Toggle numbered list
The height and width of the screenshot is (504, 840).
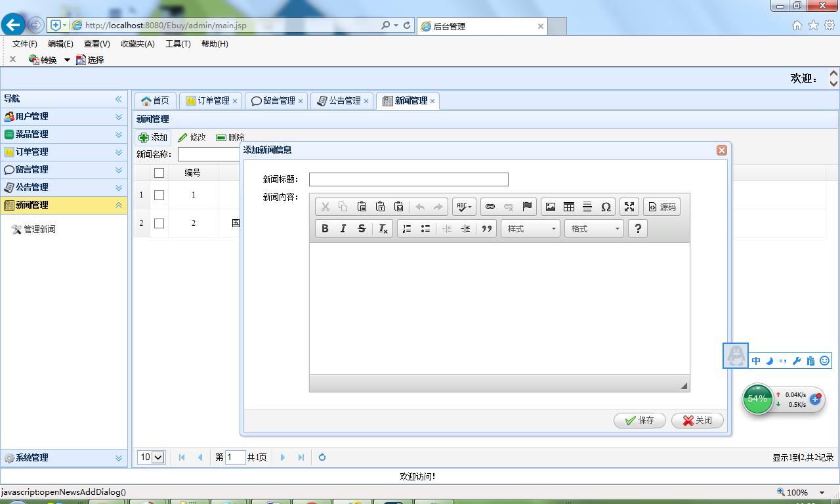click(407, 228)
